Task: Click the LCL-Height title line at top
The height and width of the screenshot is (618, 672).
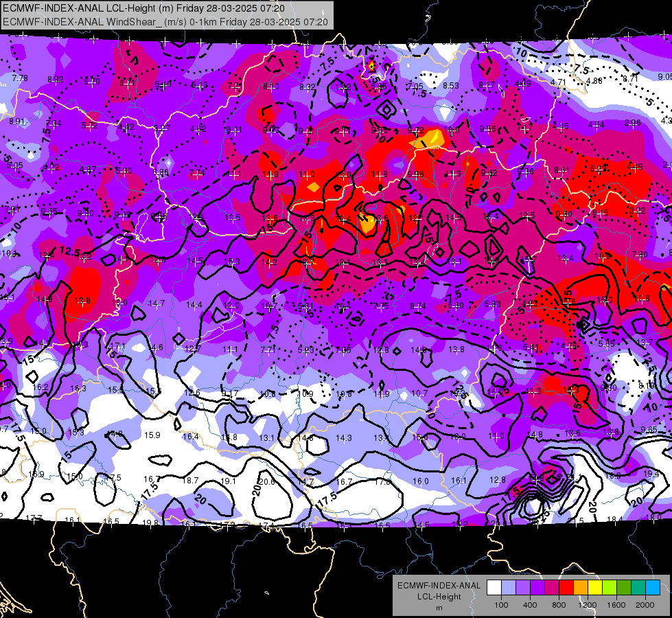Action: [143, 8]
